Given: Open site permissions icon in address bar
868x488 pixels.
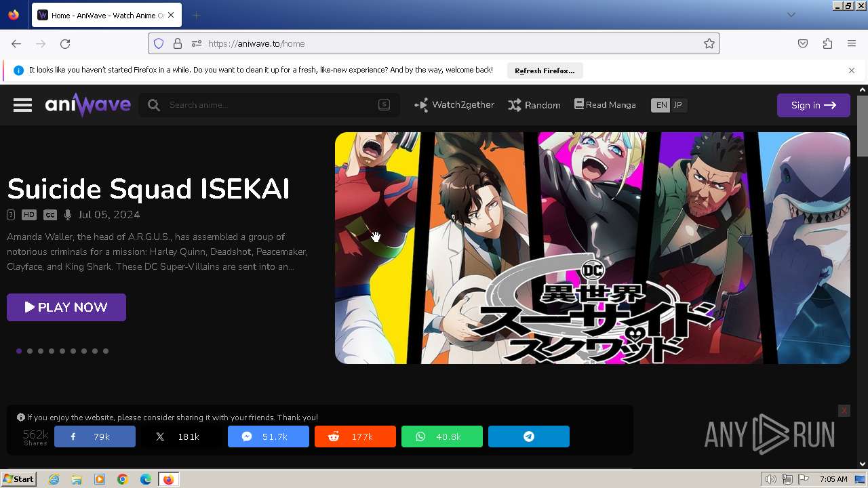Looking at the screenshot, I should [197, 43].
